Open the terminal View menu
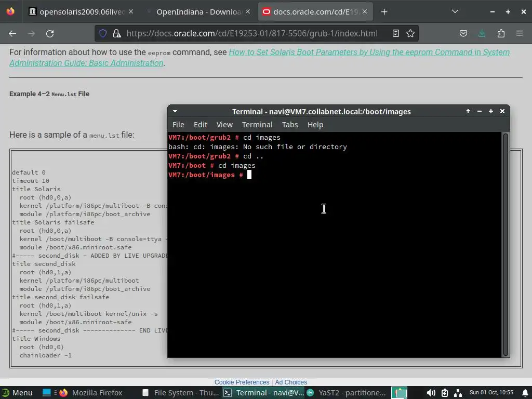 click(x=224, y=125)
